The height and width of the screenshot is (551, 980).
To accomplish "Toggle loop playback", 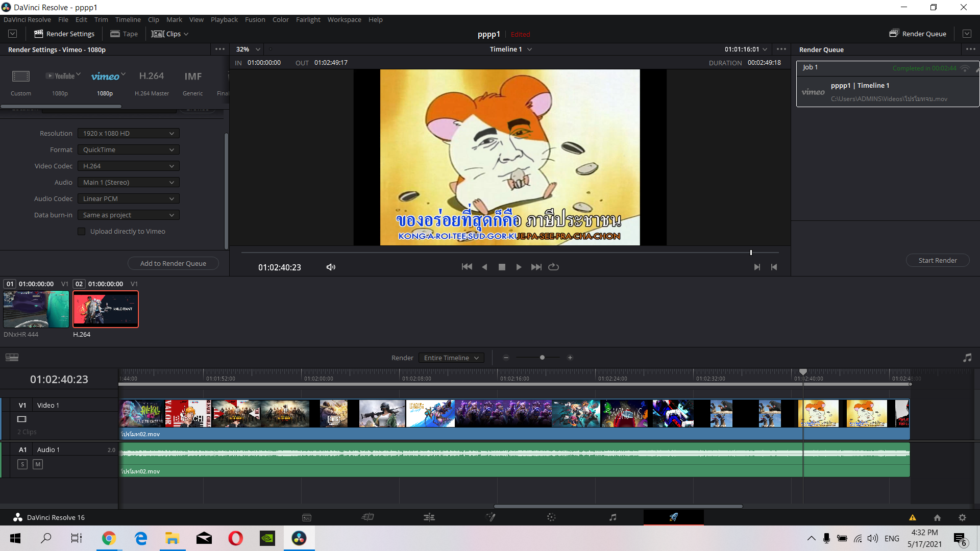I will [554, 267].
